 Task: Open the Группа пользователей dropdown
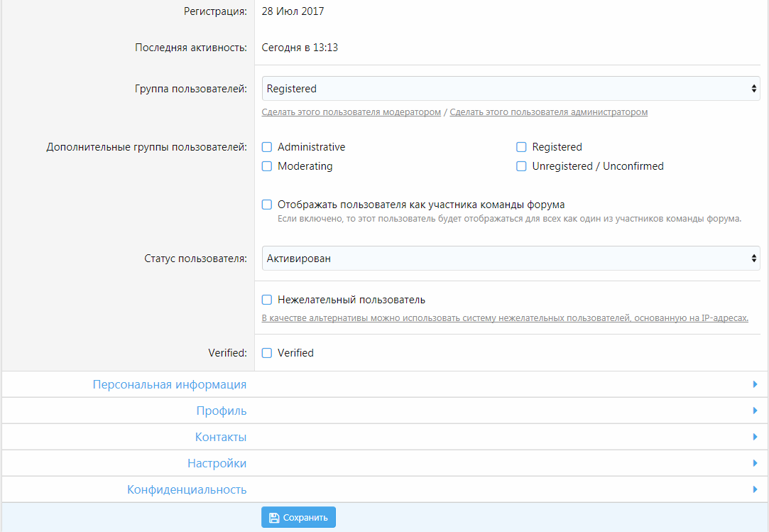click(x=510, y=88)
